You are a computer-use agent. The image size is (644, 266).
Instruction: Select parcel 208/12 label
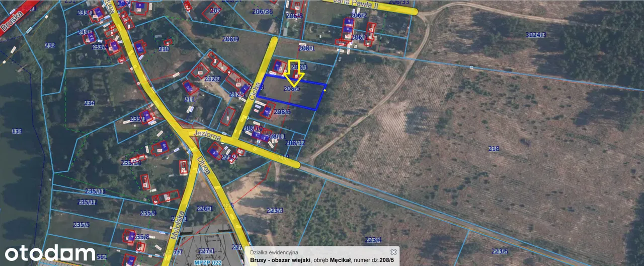point(295,143)
